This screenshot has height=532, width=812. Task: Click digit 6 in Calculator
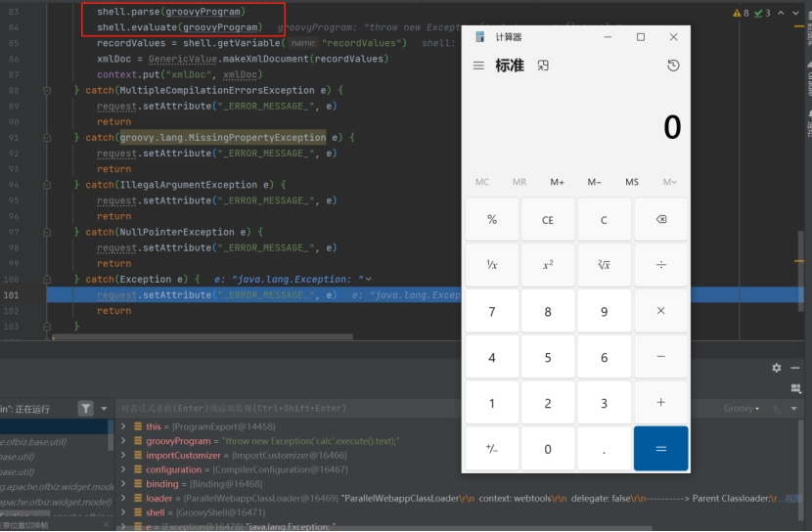pyautogui.click(x=604, y=357)
